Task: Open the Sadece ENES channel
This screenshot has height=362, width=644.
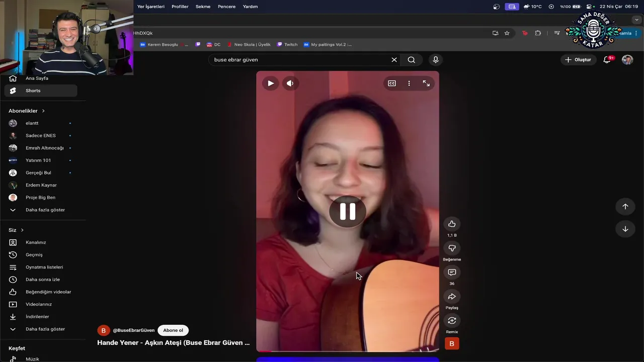Action: click(41, 136)
